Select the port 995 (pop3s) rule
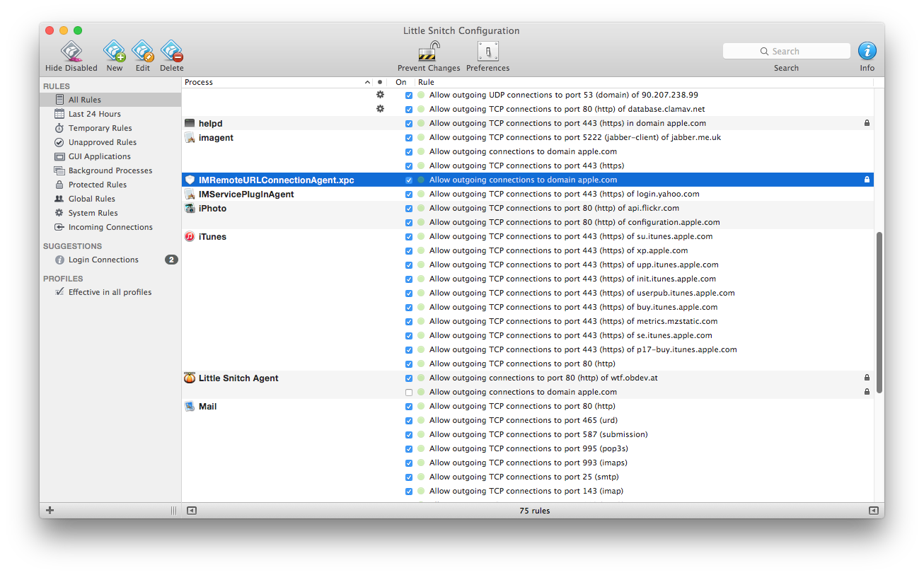The height and width of the screenshot is (575, 924). click(528, 448)
